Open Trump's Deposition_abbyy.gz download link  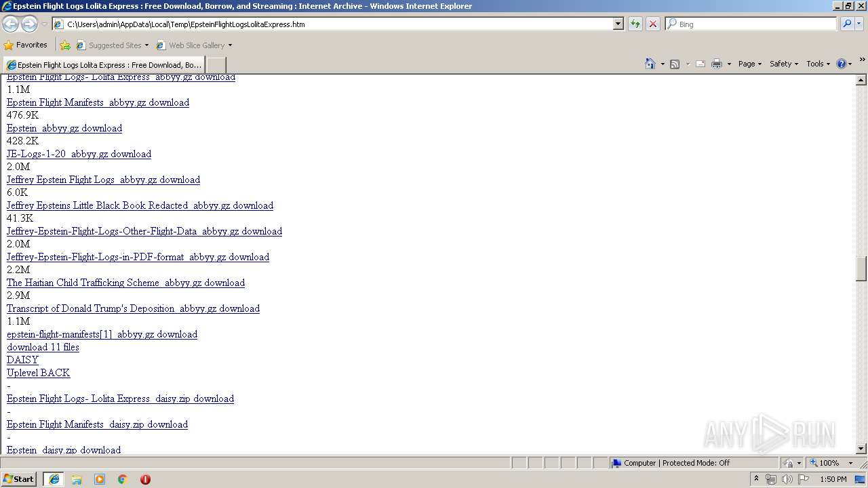tap(133, 308)
